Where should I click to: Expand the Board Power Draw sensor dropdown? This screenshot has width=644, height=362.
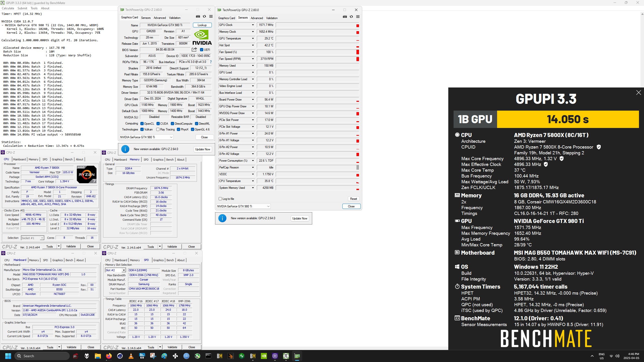pos(253,100)
